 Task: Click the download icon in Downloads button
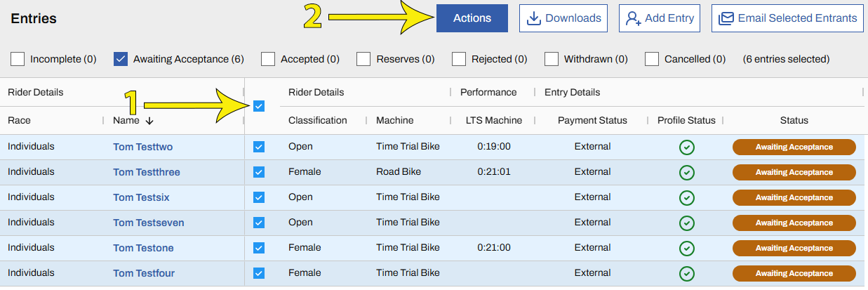click(x=534, y=18)
